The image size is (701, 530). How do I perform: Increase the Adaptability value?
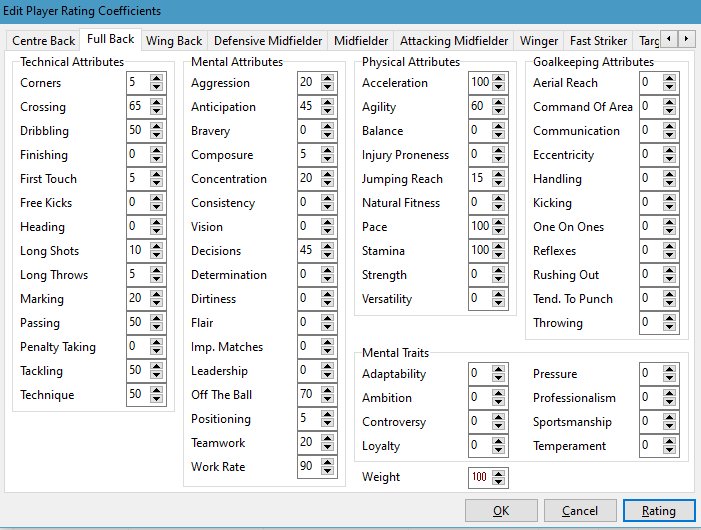498,369
